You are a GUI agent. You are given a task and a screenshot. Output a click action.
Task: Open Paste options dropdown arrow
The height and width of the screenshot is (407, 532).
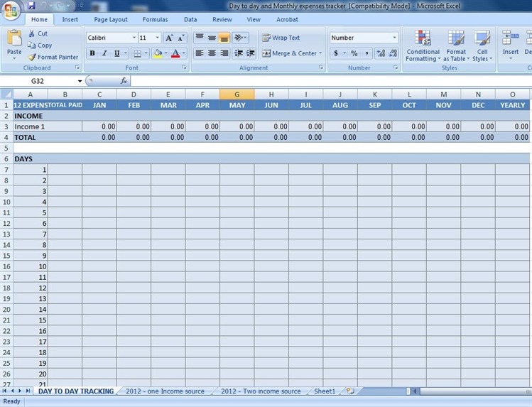point(14,59)
